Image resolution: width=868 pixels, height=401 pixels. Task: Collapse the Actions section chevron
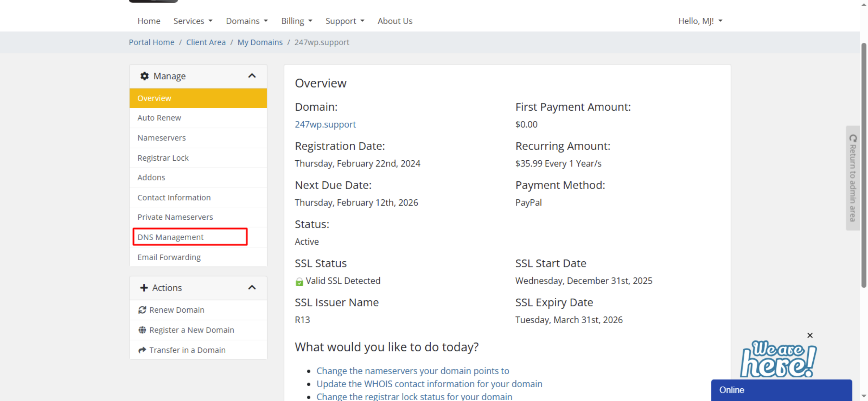point(252,288)
